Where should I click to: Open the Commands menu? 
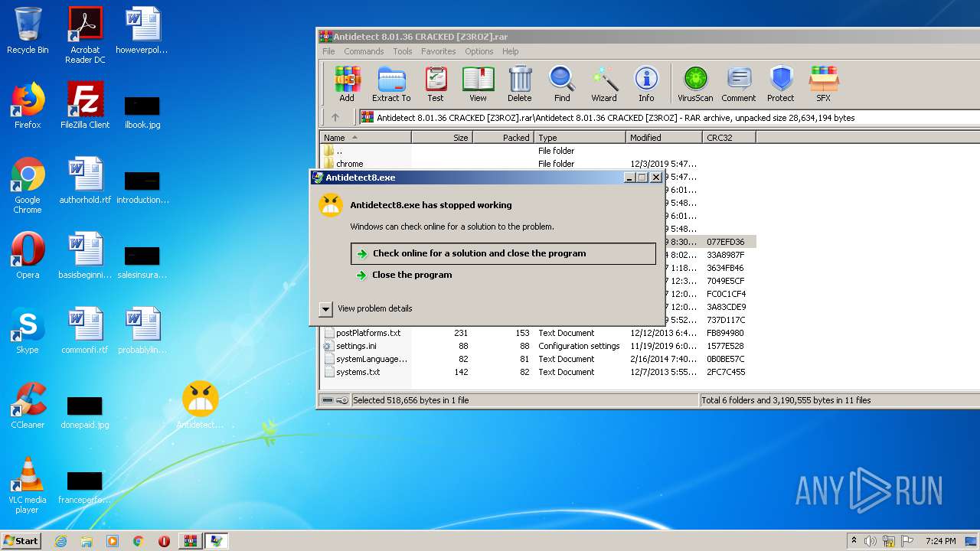tap(364, 51)
